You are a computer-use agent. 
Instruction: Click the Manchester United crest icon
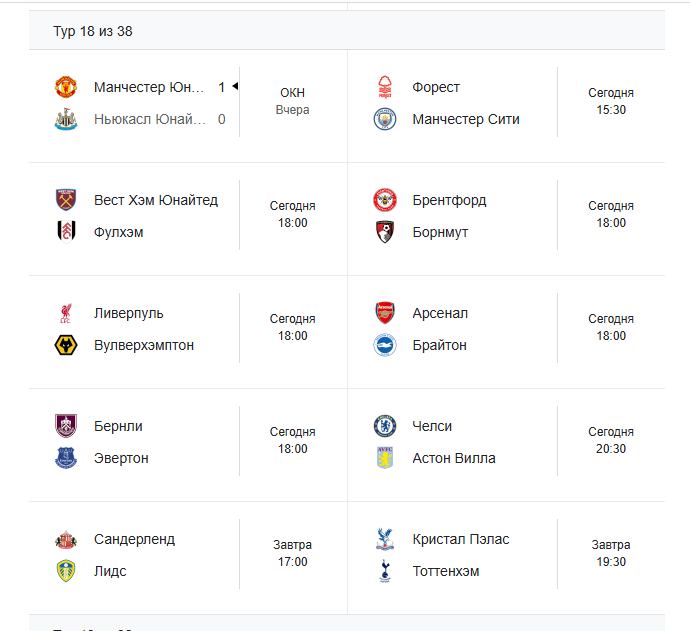tap(66, 87)
